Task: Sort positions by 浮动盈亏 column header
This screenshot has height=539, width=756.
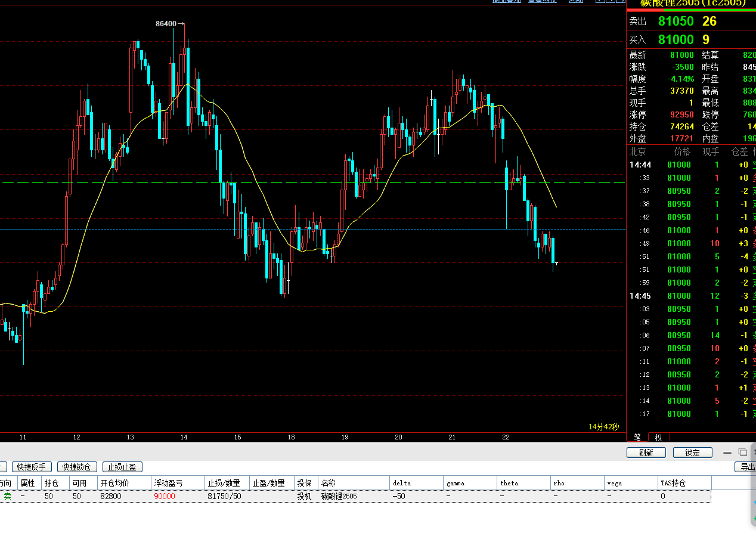Action: [169, 483]
